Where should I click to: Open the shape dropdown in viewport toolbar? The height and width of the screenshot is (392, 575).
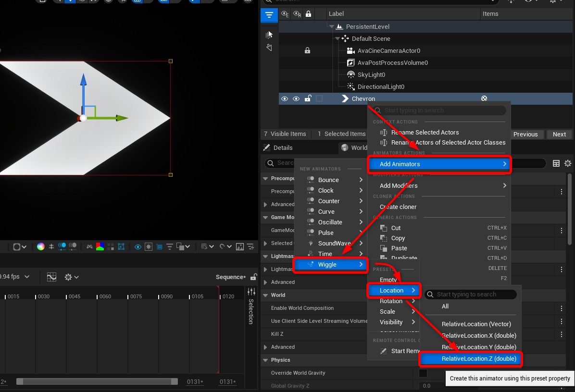point(19,246)
